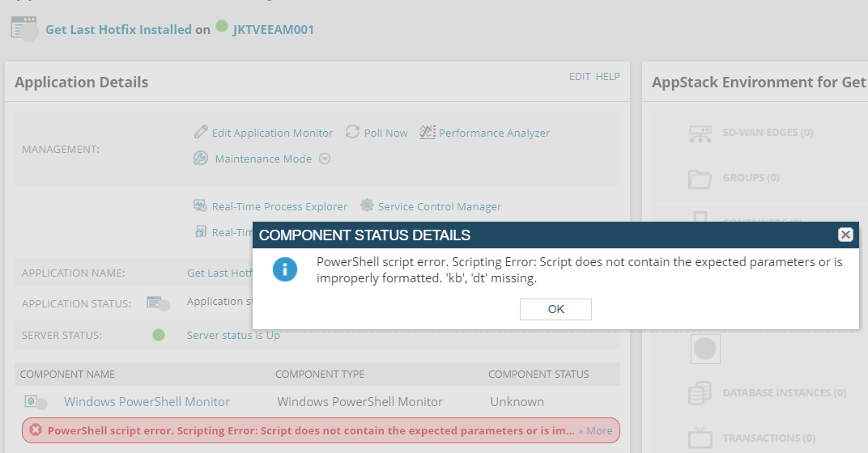Click the Poll Now refresh icon

tap(353, 132)
